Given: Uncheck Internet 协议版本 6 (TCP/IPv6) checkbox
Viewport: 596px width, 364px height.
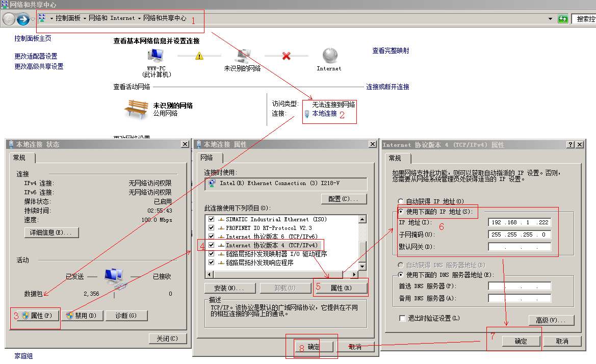Looking at the screenshot, I should (x=212, y=237).
